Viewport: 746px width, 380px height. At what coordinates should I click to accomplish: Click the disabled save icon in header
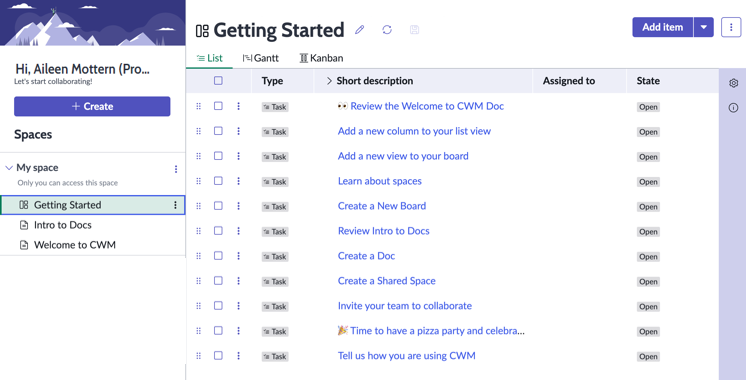tap(414, 30)
